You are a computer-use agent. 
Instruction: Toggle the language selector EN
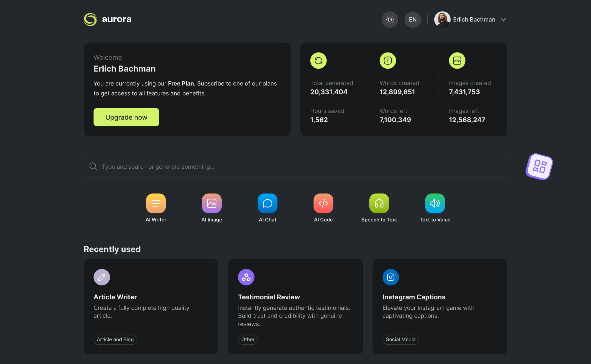pos(412,19)
